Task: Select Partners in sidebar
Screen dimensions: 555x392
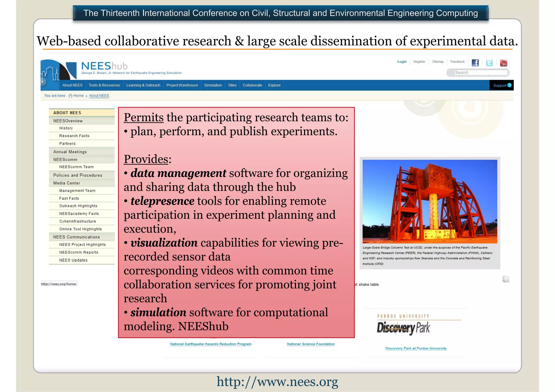Action: 82,143
